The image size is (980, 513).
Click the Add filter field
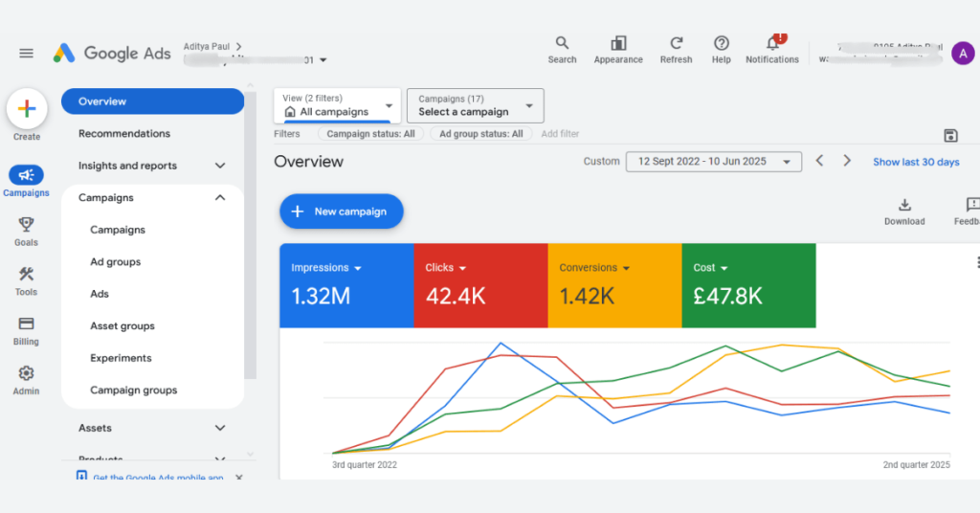pos(560,134)
